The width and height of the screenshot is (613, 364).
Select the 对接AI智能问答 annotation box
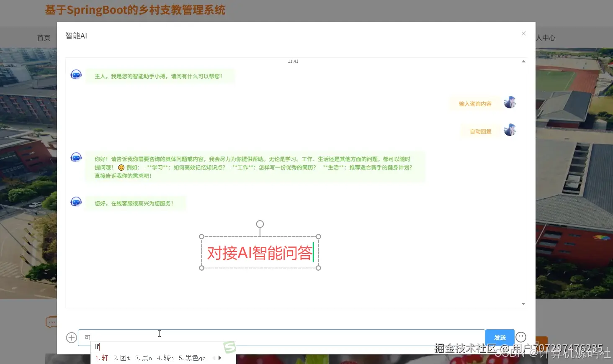tap(260, 252)
